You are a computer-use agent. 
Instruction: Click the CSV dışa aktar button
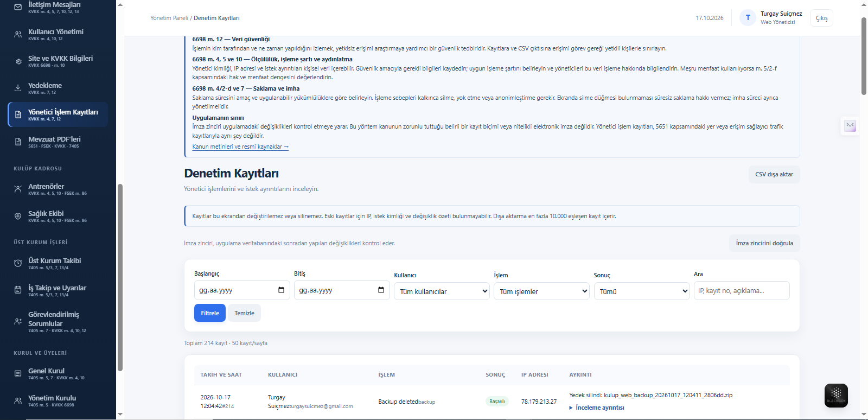774,175
